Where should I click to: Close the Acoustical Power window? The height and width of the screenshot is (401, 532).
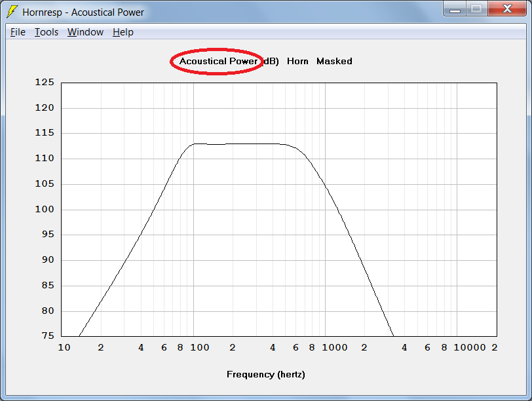click(x=507, y=9)
